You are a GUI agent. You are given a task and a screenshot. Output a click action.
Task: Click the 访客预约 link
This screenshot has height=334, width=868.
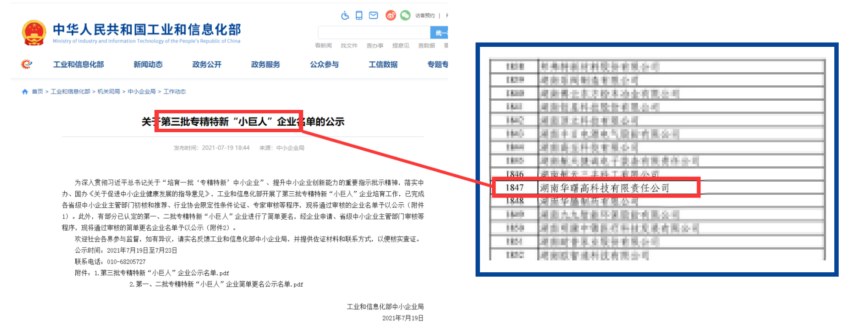point(425,16)
